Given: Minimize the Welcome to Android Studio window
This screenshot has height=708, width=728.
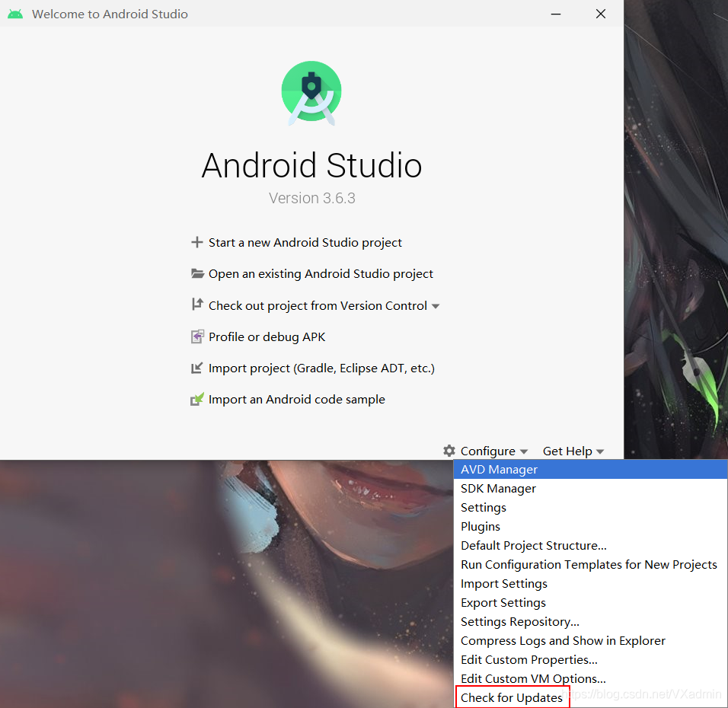Looking at the screenshot, I should tap(556, 14).
